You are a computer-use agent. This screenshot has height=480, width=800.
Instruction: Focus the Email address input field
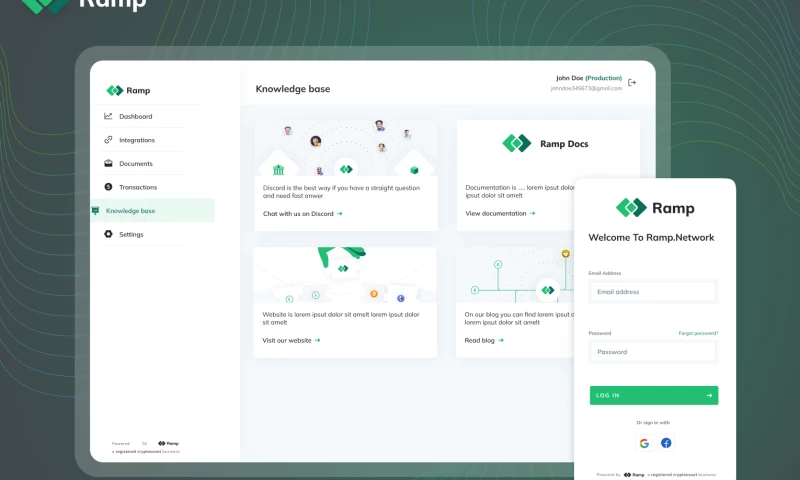[x=653, y=292]
